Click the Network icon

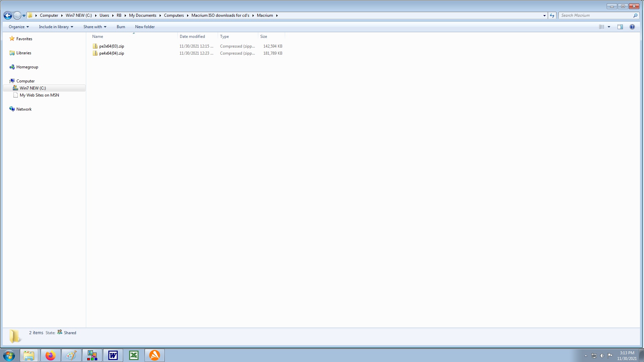(x=12, y=109)
